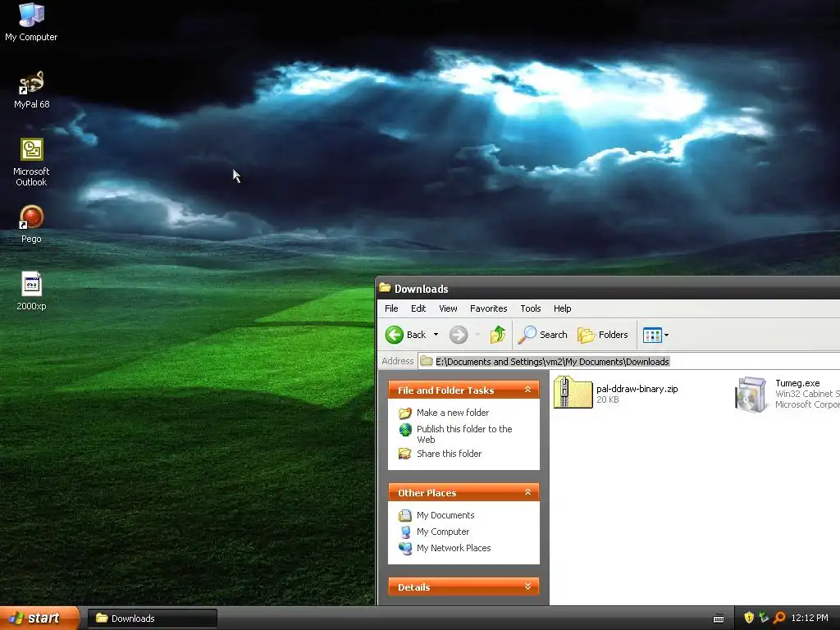Viewport: 840px width, 630px height.
Task: Click the Start button
Action: coord(39,618)
